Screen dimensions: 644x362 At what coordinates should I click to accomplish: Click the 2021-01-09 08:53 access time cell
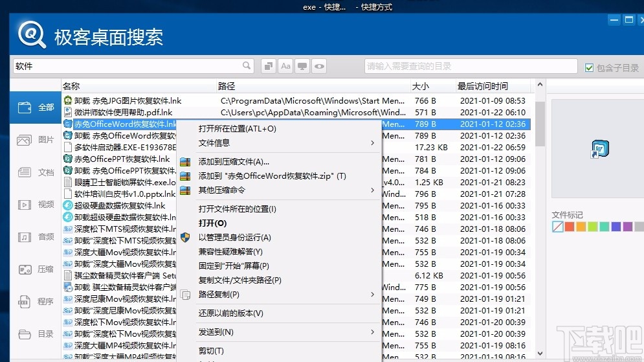tap(493, 100)
